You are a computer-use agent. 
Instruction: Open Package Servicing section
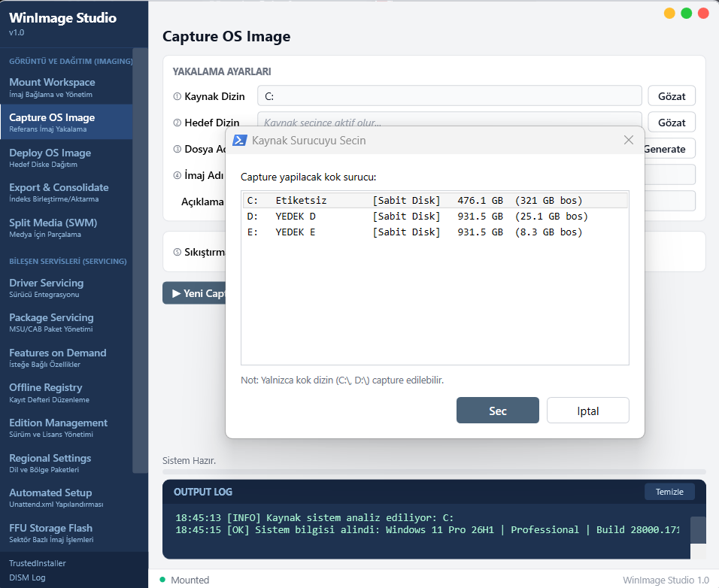tap(66, 323)
